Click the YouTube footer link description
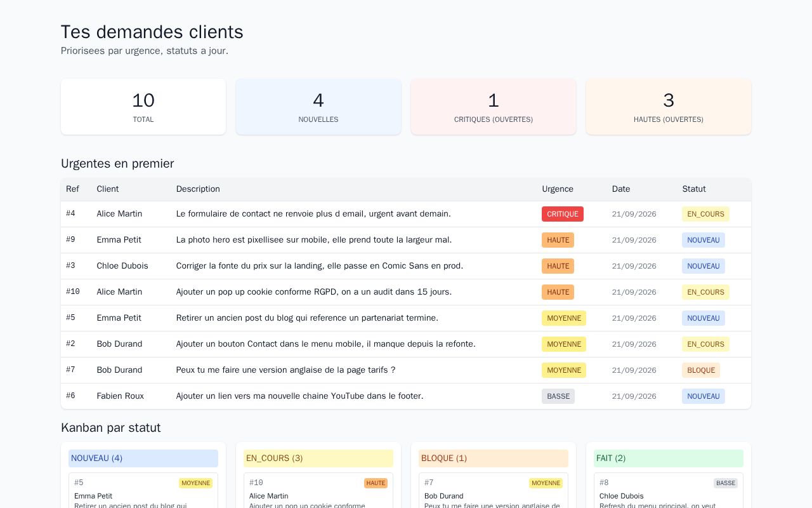Screen dimensions: 812x508 tap(300, 396)
